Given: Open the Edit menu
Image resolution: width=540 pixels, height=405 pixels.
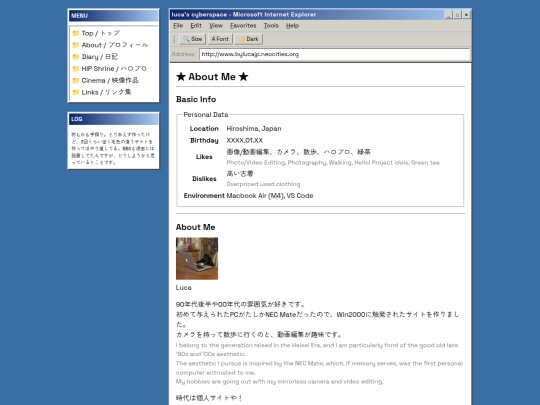Looking at the screenshot, I should click(x=196, y=26).
